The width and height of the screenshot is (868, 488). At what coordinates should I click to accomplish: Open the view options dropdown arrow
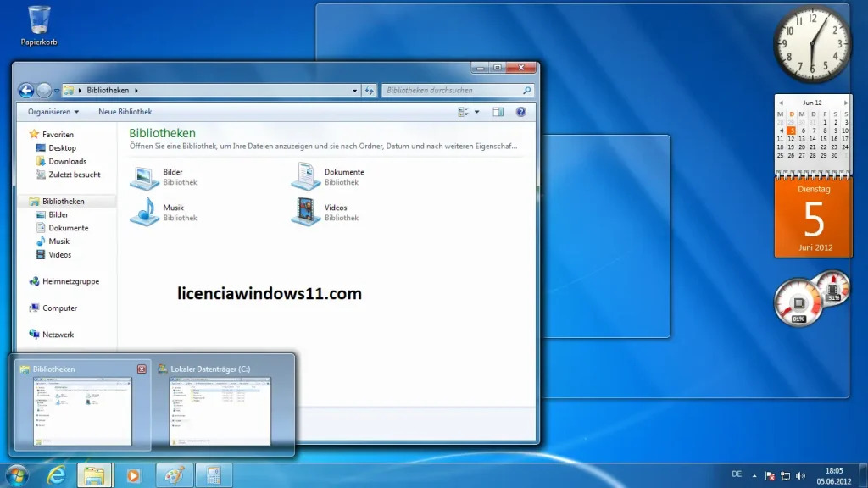click(x=476, y=112)
